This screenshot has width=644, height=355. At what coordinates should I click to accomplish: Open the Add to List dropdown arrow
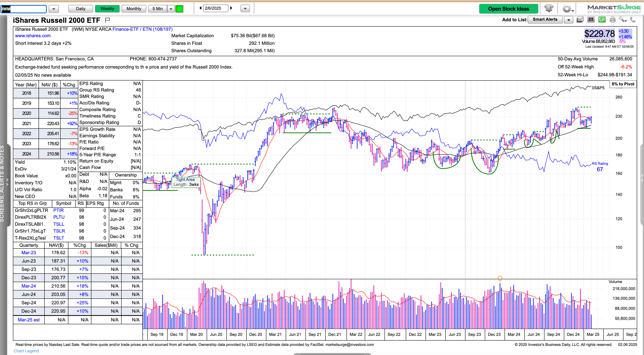click(x=569, y=20)
